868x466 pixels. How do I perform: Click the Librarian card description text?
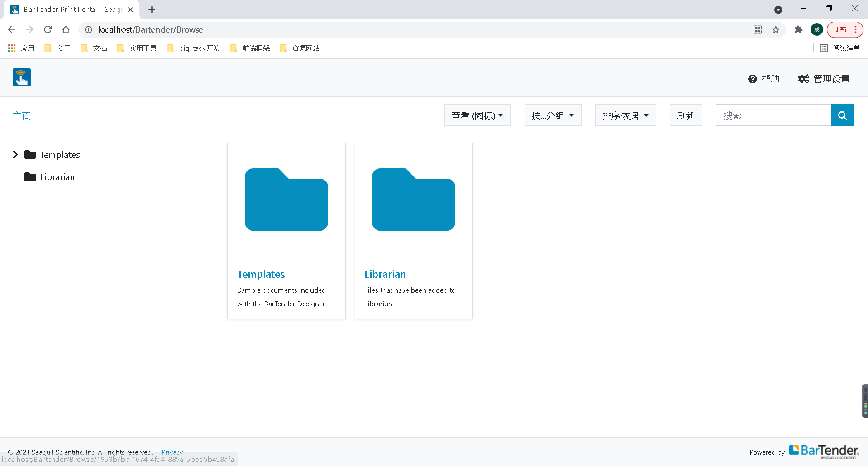410,297
